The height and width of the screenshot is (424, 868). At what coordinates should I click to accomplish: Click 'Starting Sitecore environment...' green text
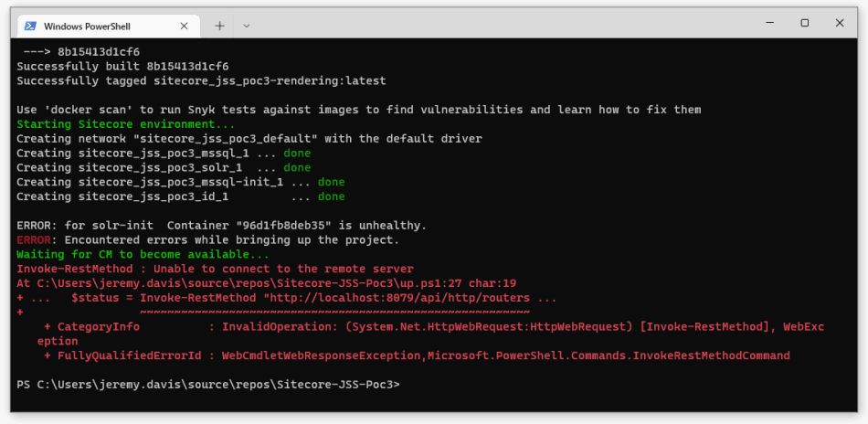126,124
